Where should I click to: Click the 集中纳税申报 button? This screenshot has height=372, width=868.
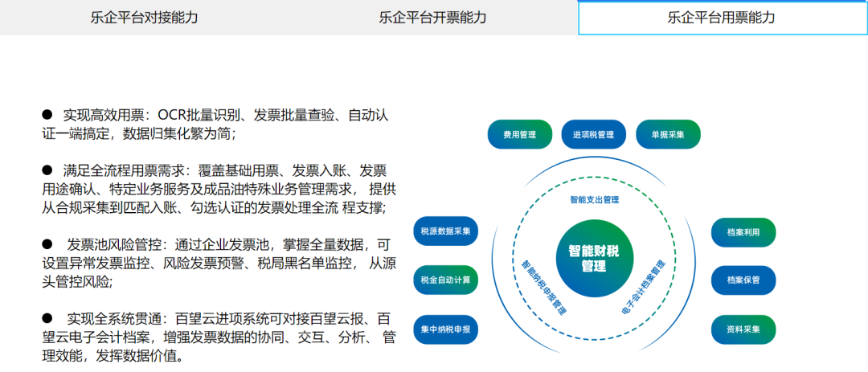tap(445, 329)
